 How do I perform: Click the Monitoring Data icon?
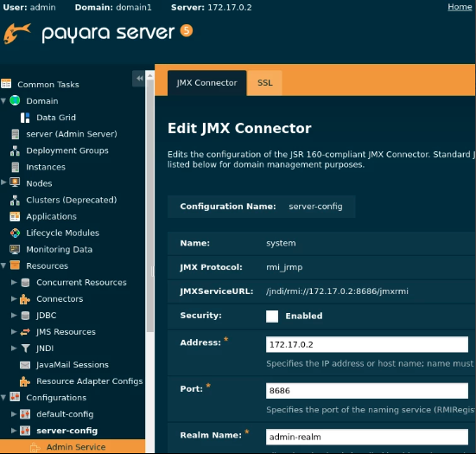point(15,249)
